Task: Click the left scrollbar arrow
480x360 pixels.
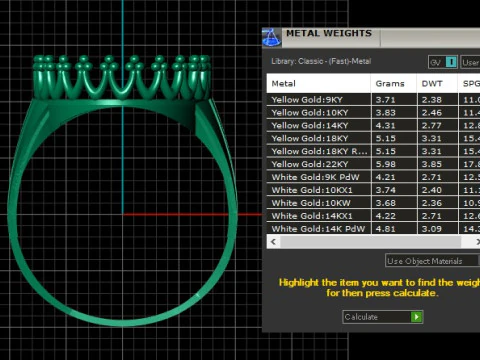Action: click(274, 242)
